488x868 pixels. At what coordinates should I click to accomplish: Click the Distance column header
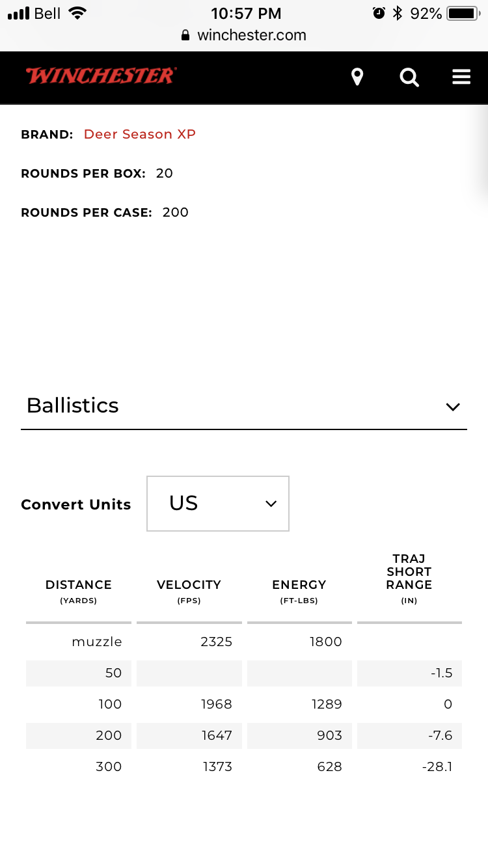(x=79, y=591)
